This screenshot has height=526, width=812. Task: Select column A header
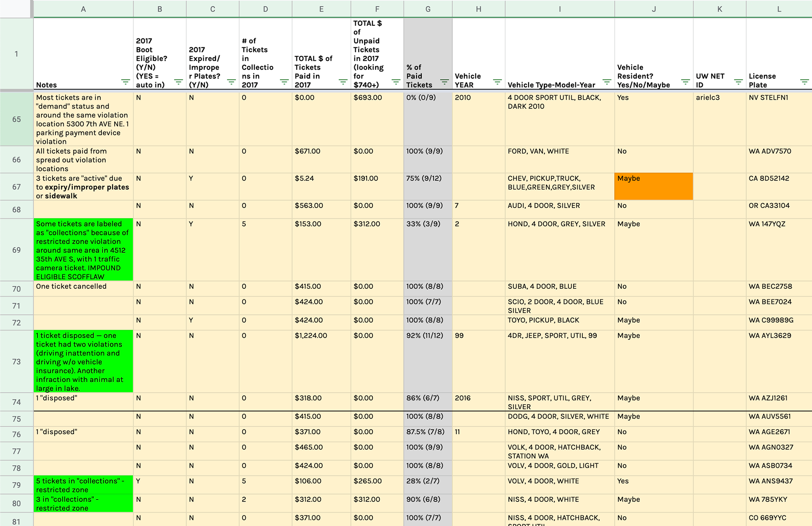pos(83,9)
